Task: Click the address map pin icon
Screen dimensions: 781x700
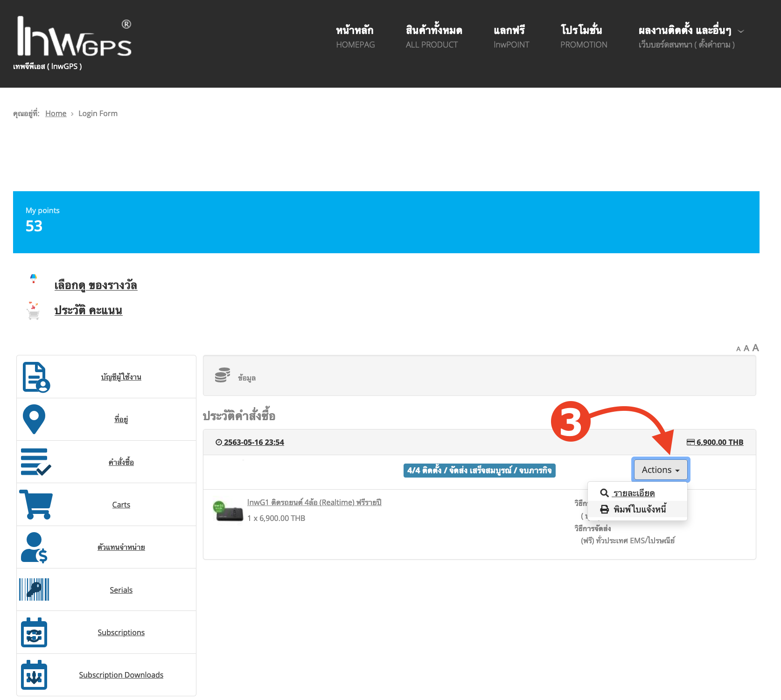Action: 34,419
